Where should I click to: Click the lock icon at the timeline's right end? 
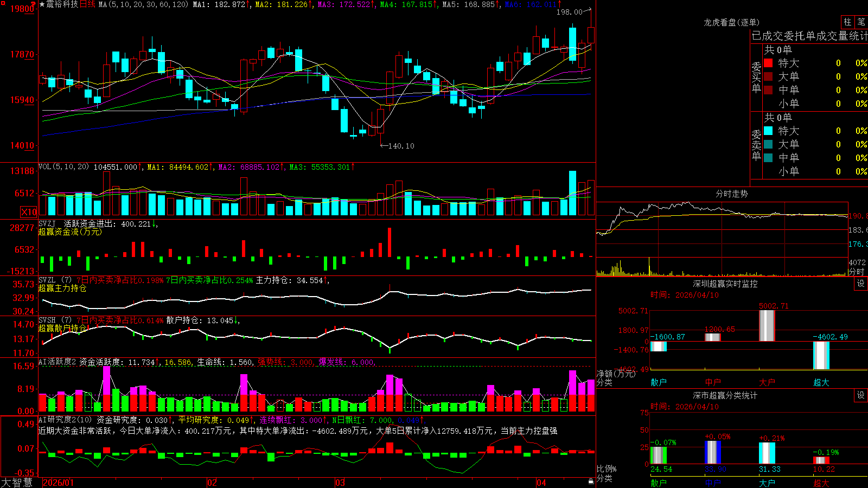(591, 481)
